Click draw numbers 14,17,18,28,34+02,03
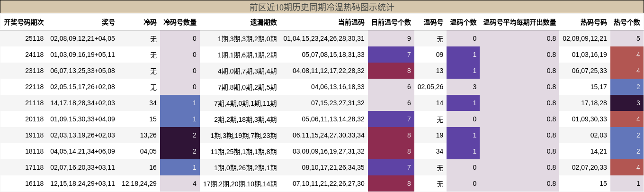644x192 pixels. pos(82,103)
